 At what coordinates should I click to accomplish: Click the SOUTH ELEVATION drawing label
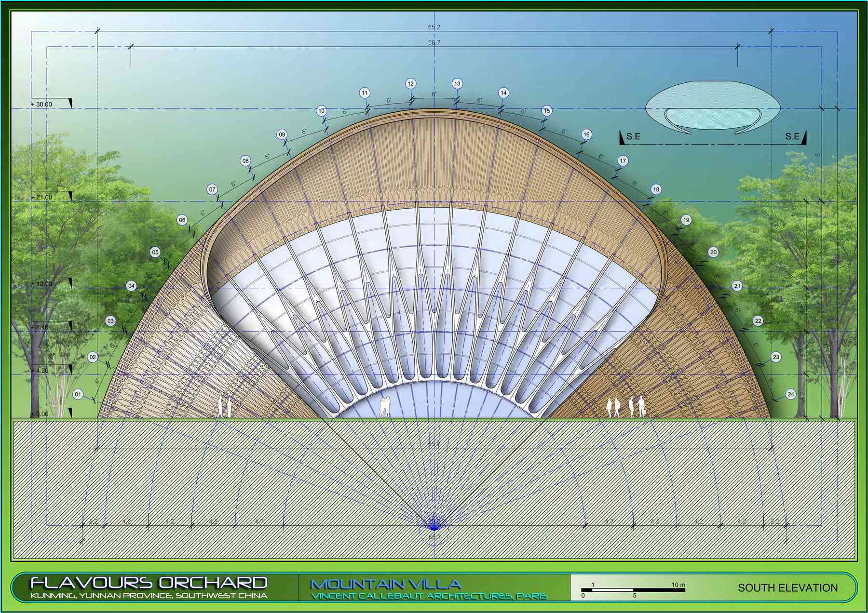click(x=787, y=588)
